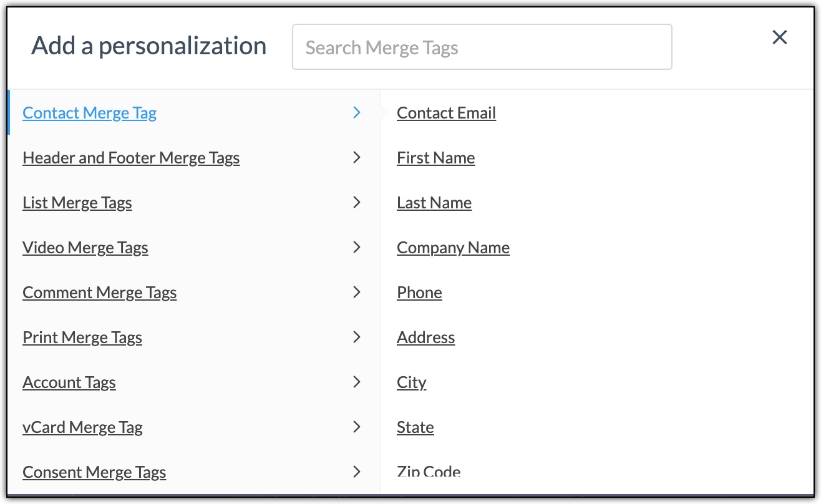This screenshot has width=821, height=504.
Task: Expand the Comment Merge Tags chevron
Action: pos(356,293)
